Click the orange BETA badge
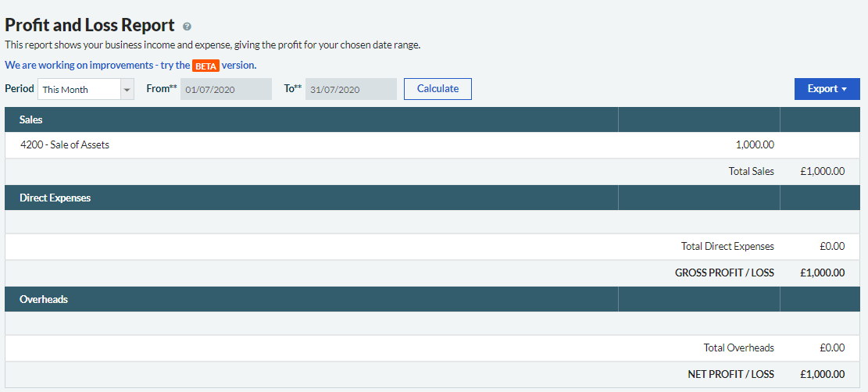This screenshot has width=868, height=392. click(205, 66)
